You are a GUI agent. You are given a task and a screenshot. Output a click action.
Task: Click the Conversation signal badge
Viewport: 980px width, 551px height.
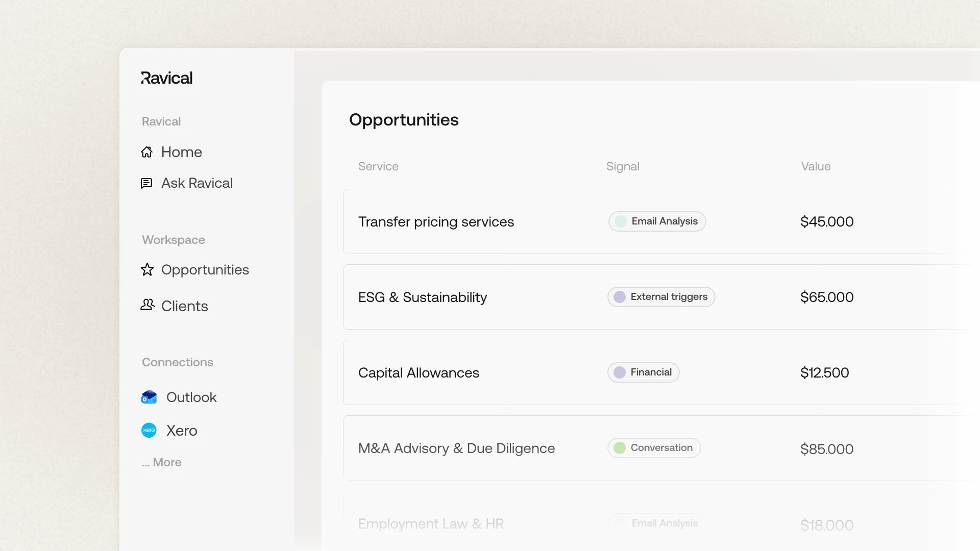(654, 448)
